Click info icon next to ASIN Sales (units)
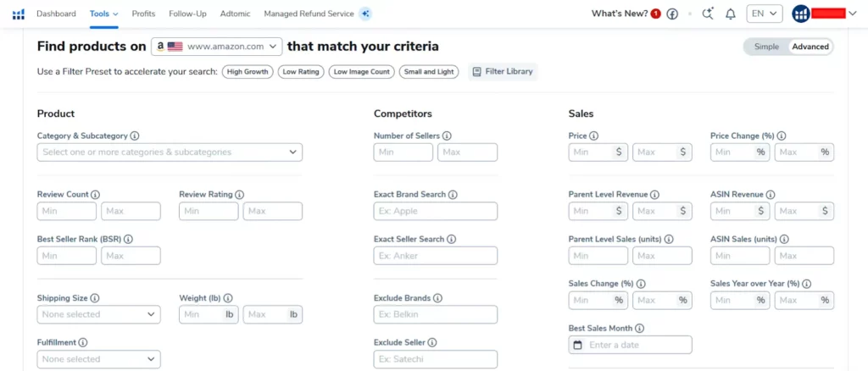The image size is (868, 371). (785, 239)
